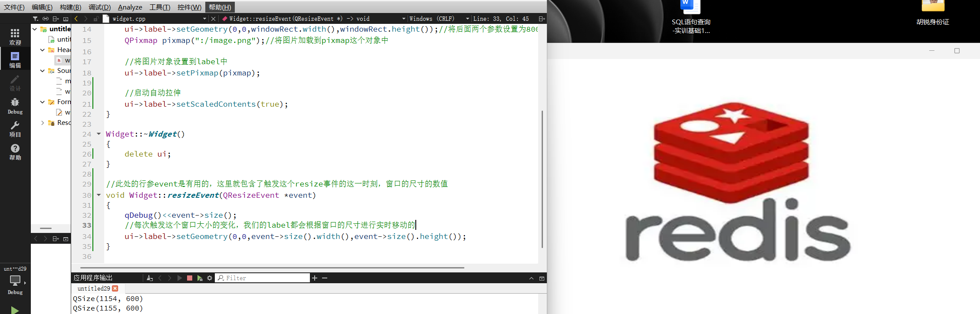Fold the Widget::~Widget() function at line 24
The height and width of the screenshot is (314, 980).
point(99,134)
